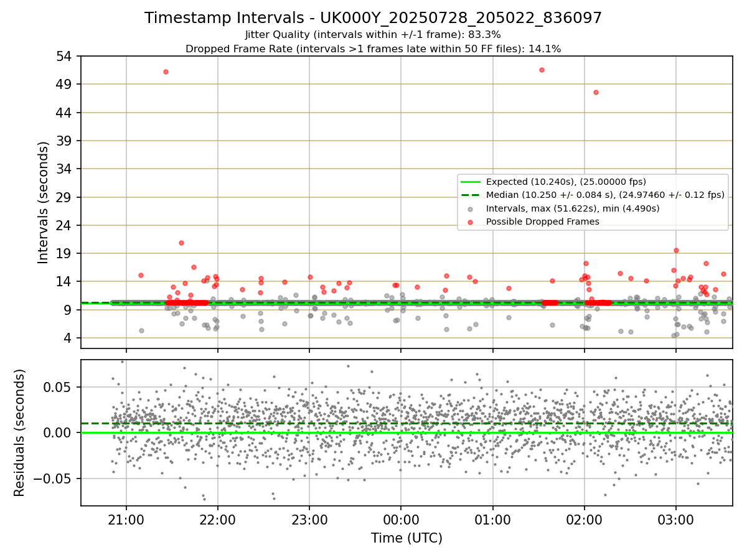Screen dimensions: 747x560
Task: Click the dashed dark-green line sample in the legend
Action: tap(471, 195)
